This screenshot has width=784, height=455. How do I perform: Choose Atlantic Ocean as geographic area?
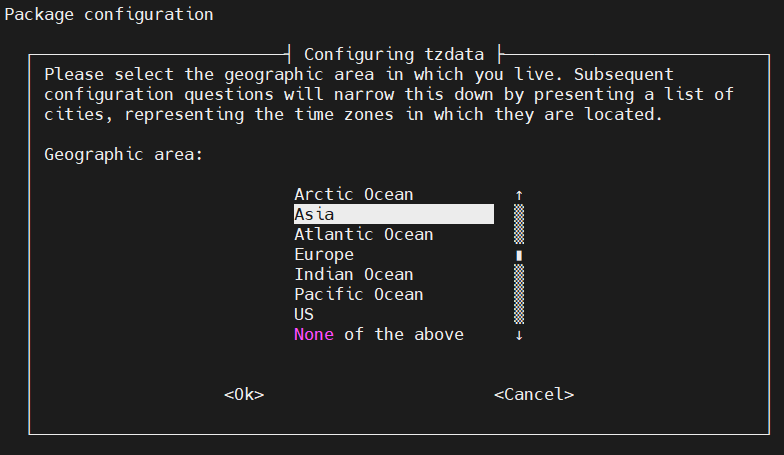coord(363,234)
